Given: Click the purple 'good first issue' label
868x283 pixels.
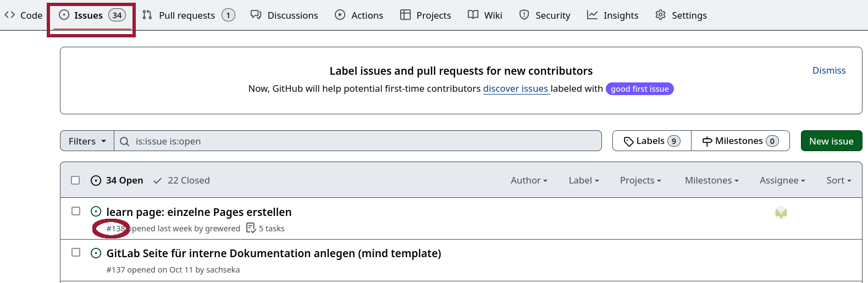Looking at the screenshot, I should coord(639,89).
